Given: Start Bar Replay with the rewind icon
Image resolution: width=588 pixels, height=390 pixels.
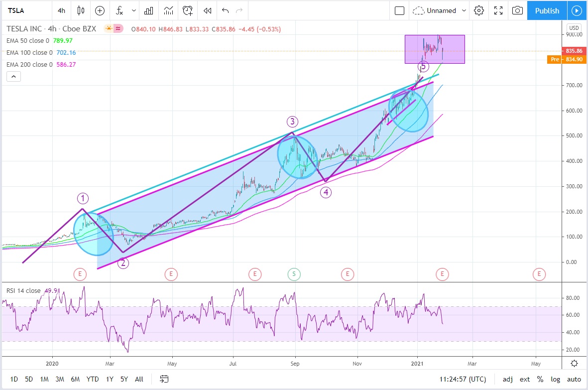Looking at the screenshot, I should (208, 10).
